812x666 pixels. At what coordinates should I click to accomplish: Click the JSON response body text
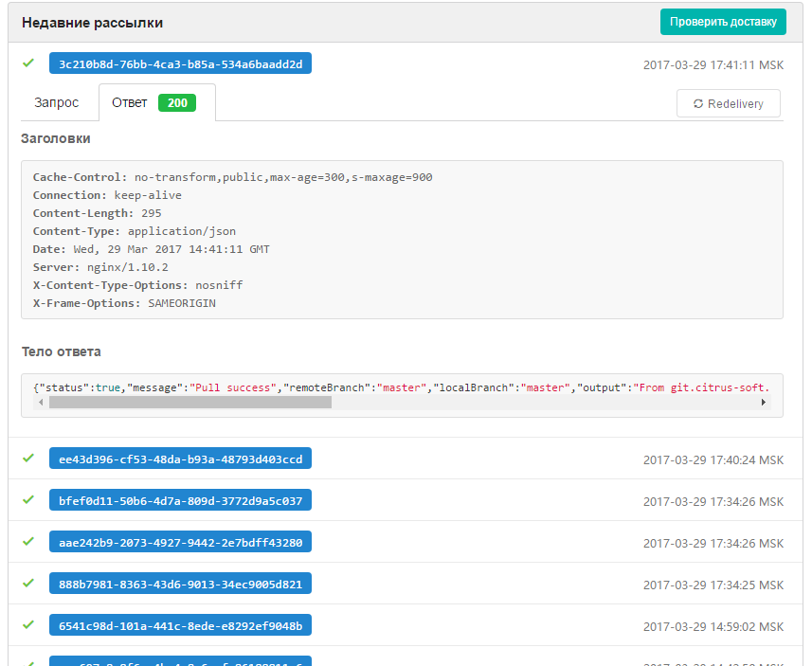[x=402, y=387]
